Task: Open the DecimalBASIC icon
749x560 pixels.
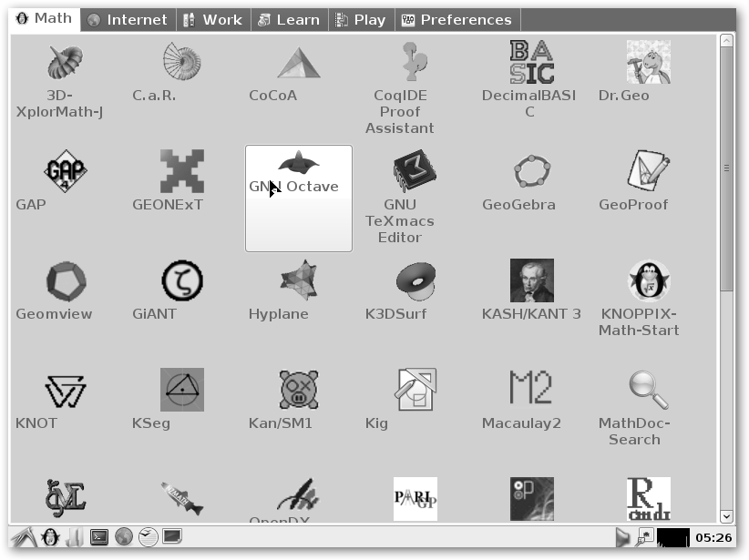Action: tap(531, 62)
